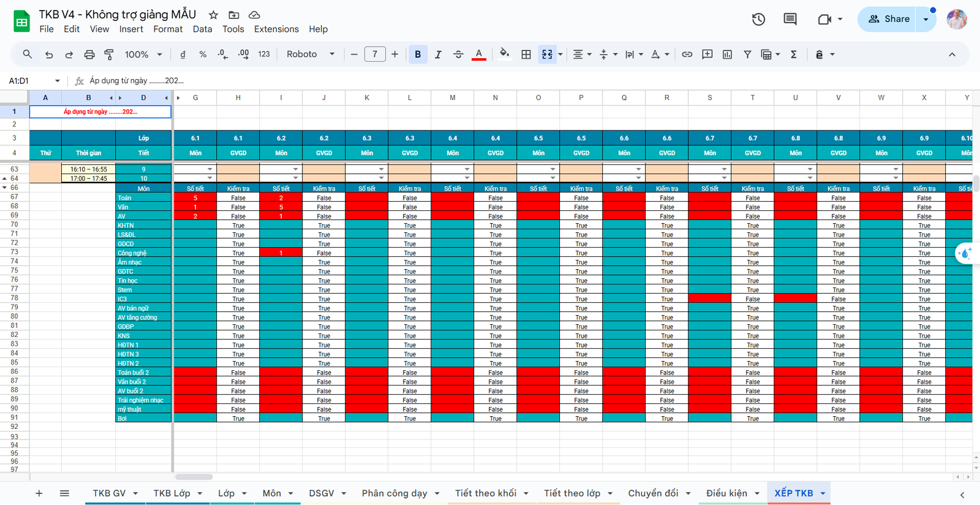The height and width of the screenshot is (505, 980).
Task: Insert a link
Action: coord(687,55)
